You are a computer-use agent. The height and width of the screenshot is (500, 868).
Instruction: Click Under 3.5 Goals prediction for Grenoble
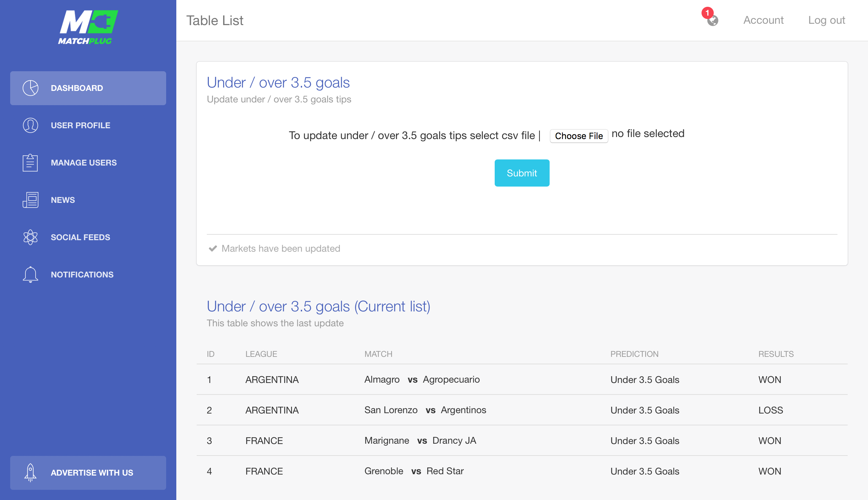645,472
